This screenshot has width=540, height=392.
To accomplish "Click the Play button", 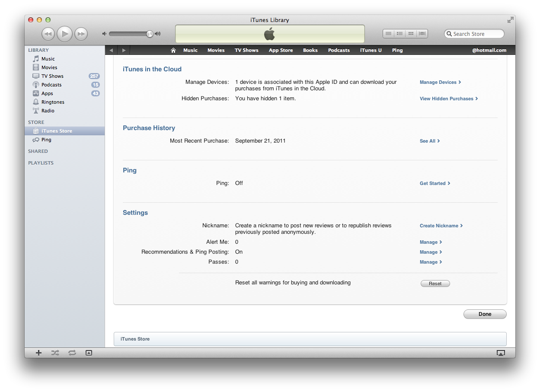I will [64, 34].
